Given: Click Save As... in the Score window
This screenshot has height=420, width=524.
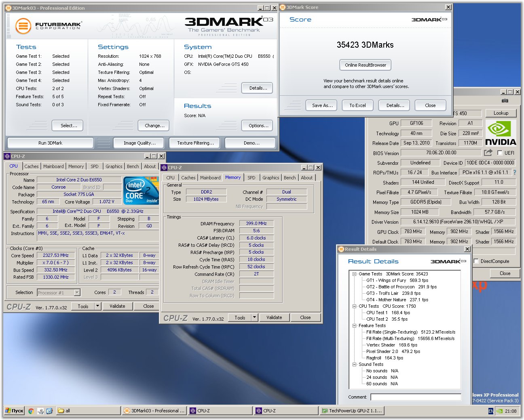Looking at the screenshot, I should point(322,105).
